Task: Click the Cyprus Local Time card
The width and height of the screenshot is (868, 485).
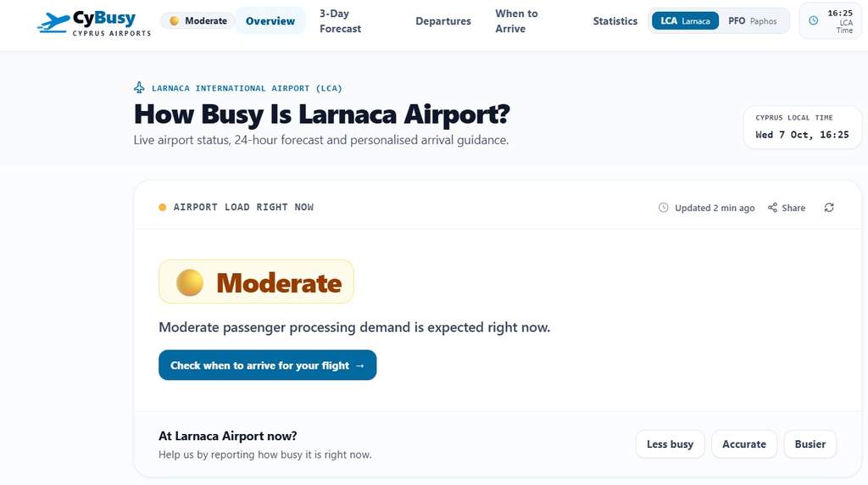Action: click(802, 127)
